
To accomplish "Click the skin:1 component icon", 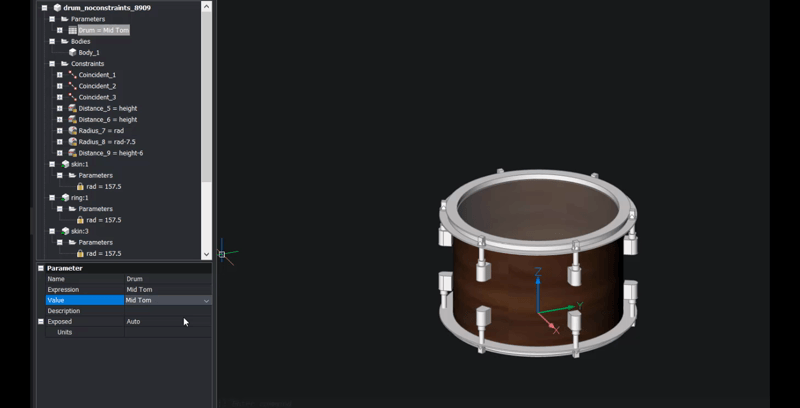I will click(x=65, y=164).
